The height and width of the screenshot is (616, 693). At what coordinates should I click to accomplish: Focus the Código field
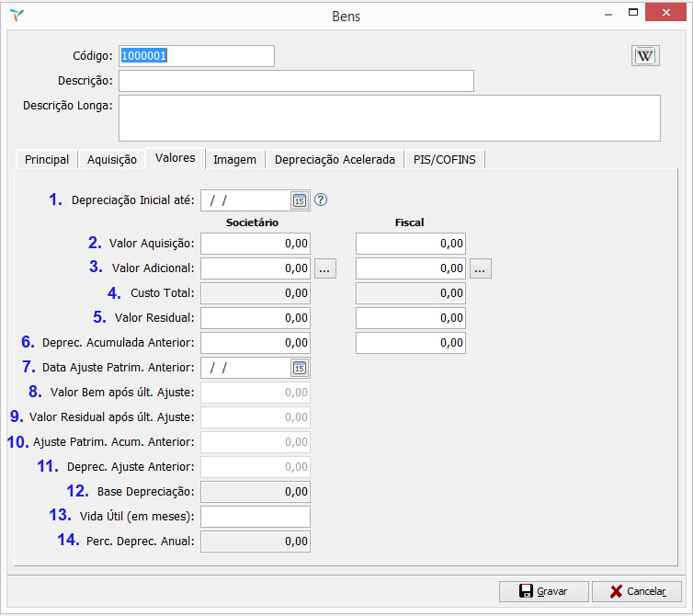pyautogui.click(x=197, y=56)
